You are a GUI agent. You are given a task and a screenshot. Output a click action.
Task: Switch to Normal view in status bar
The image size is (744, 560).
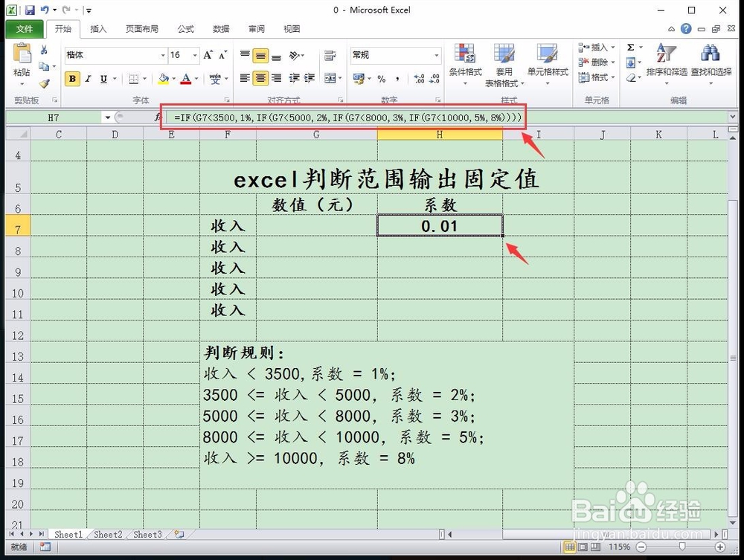569,547
